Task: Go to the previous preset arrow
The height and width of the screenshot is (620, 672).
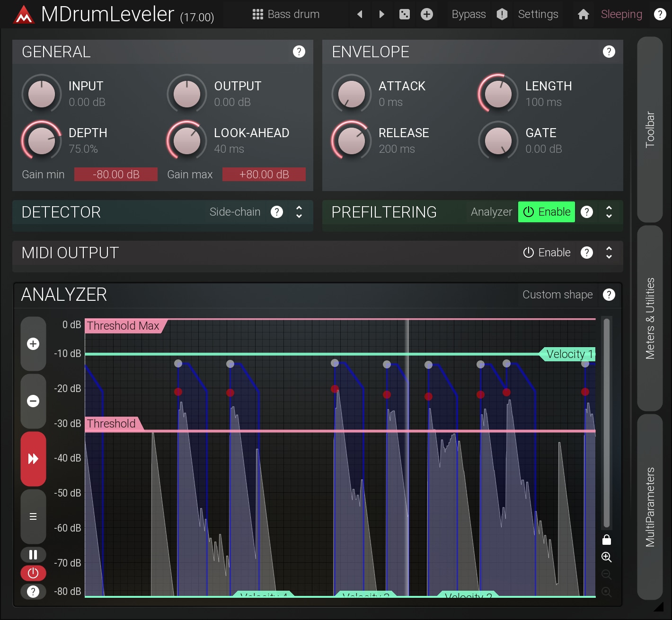Action: (360, 14)
